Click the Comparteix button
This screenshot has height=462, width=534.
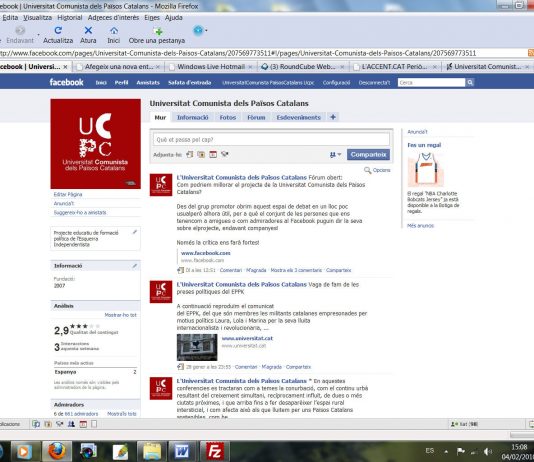pos(368,155)
